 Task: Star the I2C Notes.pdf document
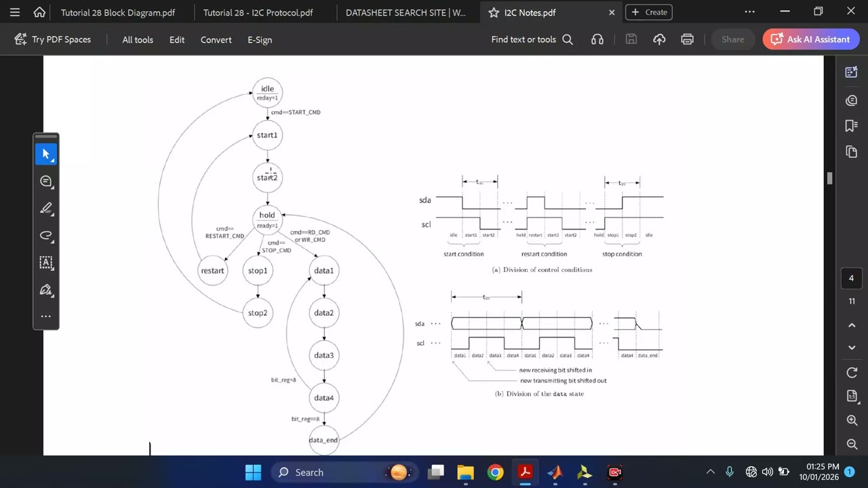(494, 12)
